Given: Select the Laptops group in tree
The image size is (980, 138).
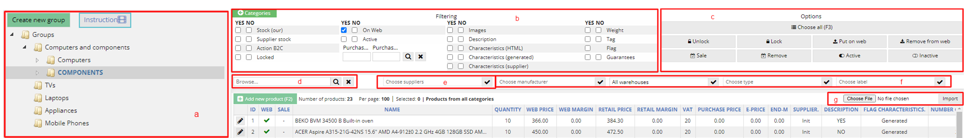Looking at the screenshot, I should (x=56, y=98).
